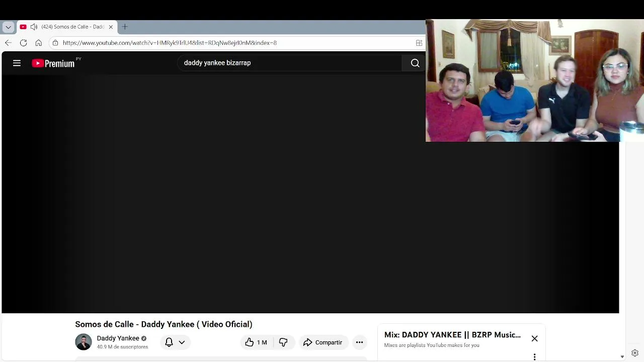Open notification bell subscription options
Viewport: 644px width, 362px height.
[x=175, y=342]
